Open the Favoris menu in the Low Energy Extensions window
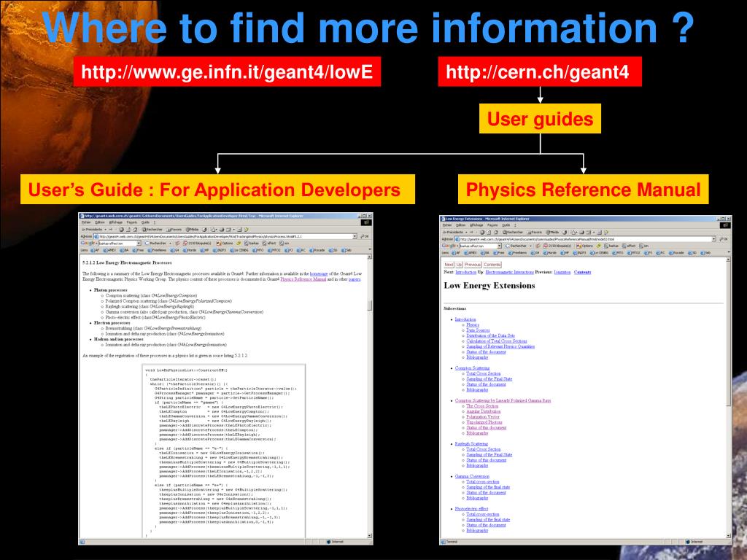The image size is (747, 560). (492, 225)
